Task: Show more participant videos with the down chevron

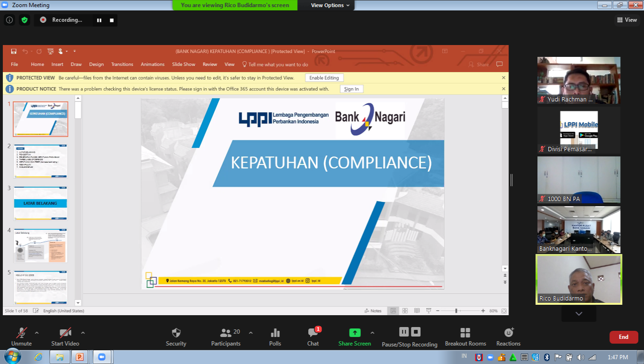Action: click(579, 314)
